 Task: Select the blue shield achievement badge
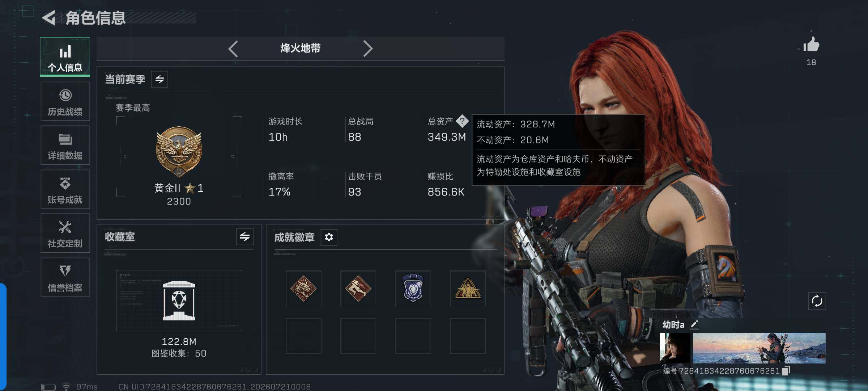[413, 289]
